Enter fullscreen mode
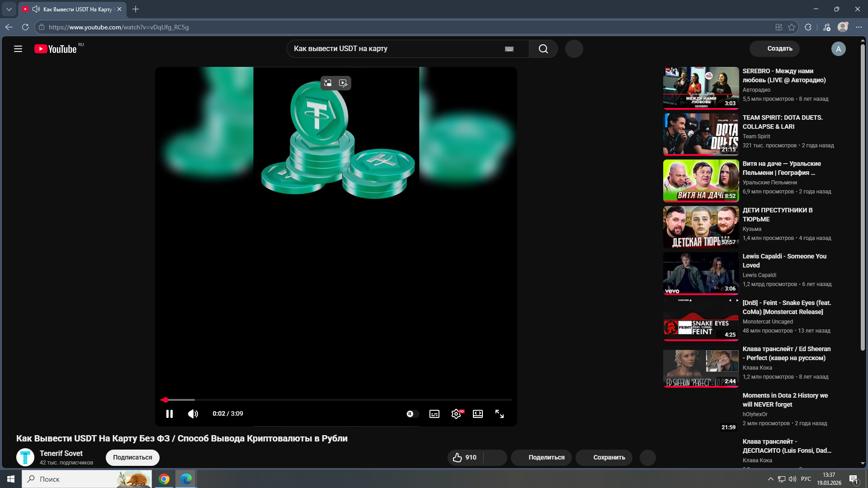The image size is (868, 488). point(500,414)
